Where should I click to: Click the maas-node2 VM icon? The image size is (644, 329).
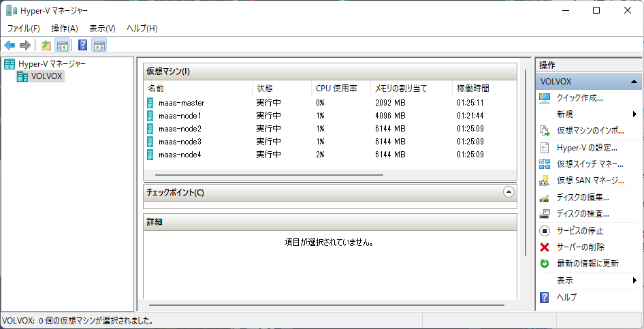(150, 129)
